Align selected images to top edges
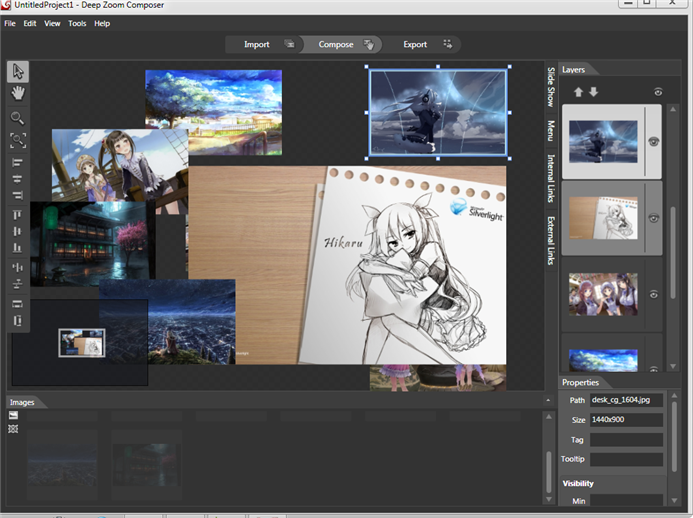 (x=18, y=215)
